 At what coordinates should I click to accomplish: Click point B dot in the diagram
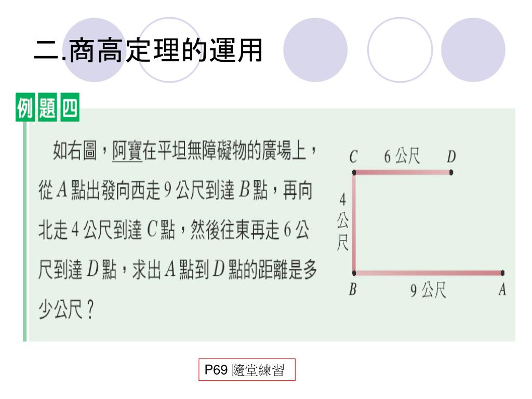(x=354, y=273)
